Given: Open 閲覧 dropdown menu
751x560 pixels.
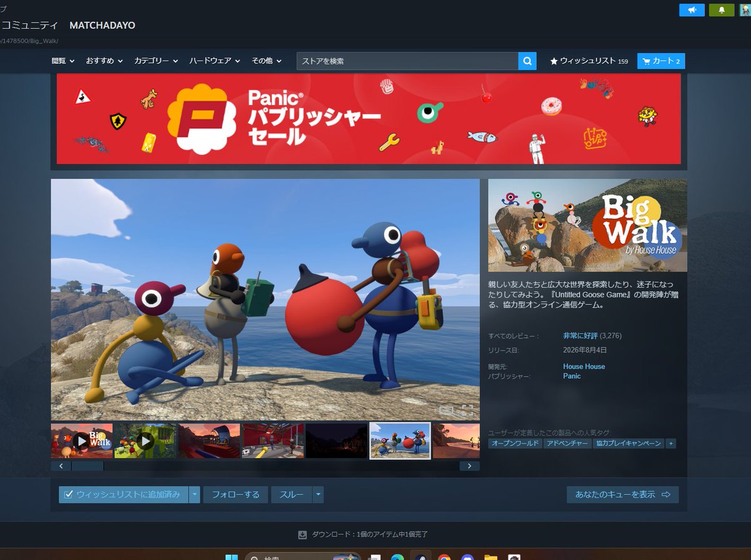Looking at the screenshot, I should tap(63, 61).
